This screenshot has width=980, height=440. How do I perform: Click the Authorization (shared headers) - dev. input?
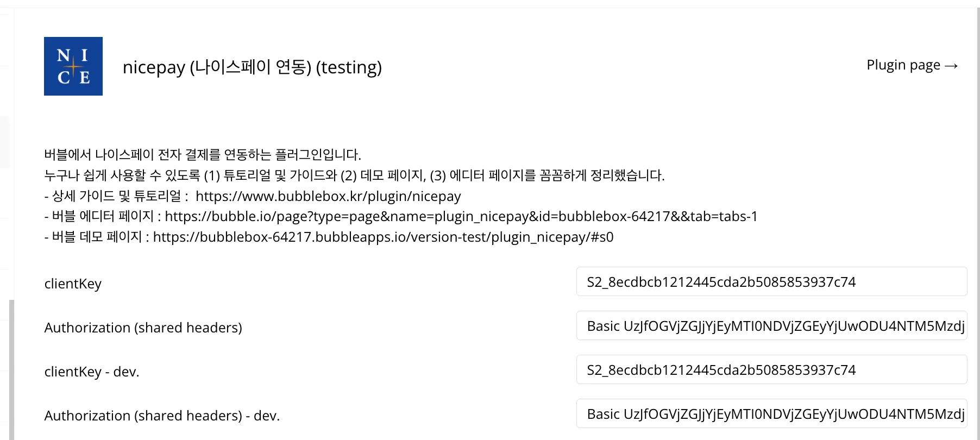771,414
